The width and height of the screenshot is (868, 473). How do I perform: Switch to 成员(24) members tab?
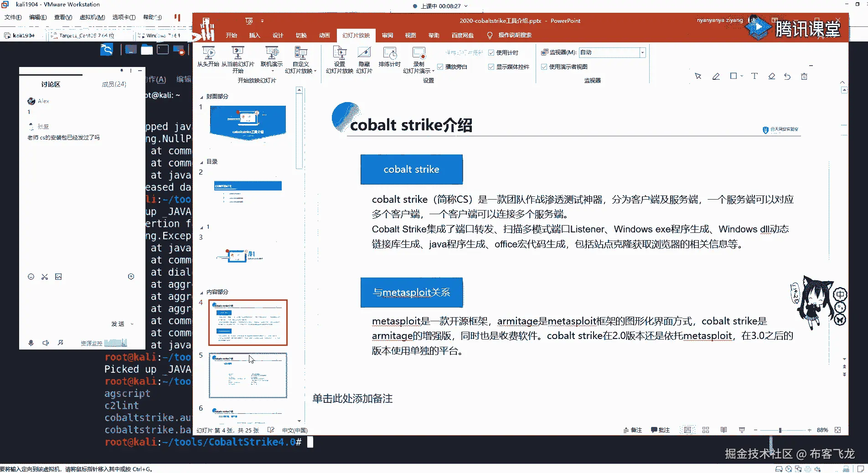point(114,84)
